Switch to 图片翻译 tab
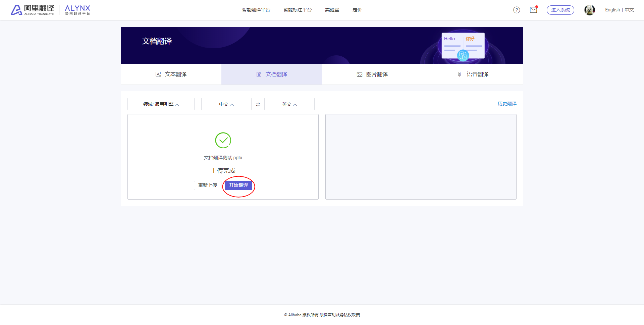 pos(372,74)
